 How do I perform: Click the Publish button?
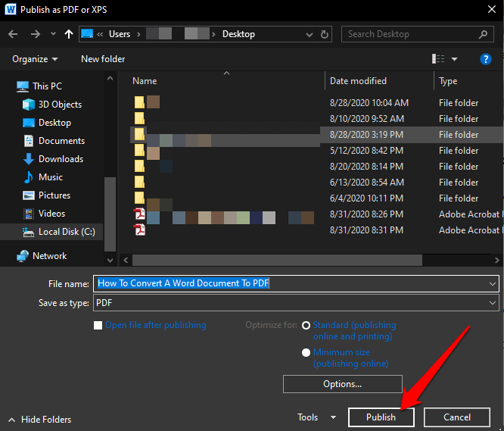coord(381,417)
